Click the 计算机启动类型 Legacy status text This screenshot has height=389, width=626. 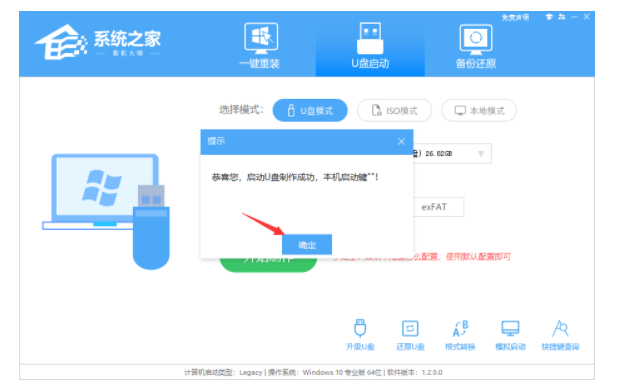223,372
